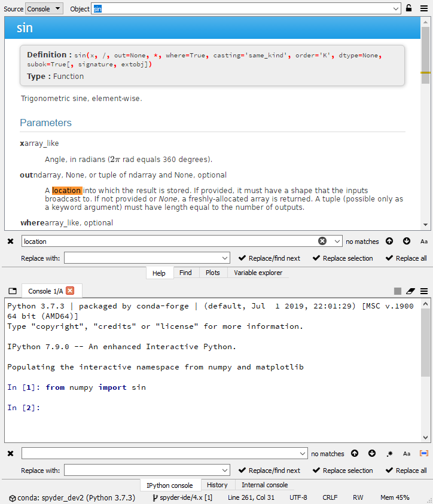
Task: Click conda environment spyder_dev2 status entry
Action: pos(72,497)
